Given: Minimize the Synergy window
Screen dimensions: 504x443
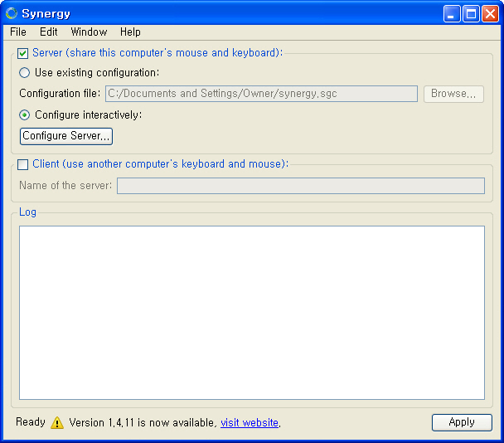Looking at the screenshot, I should click(x=452, y=13).
